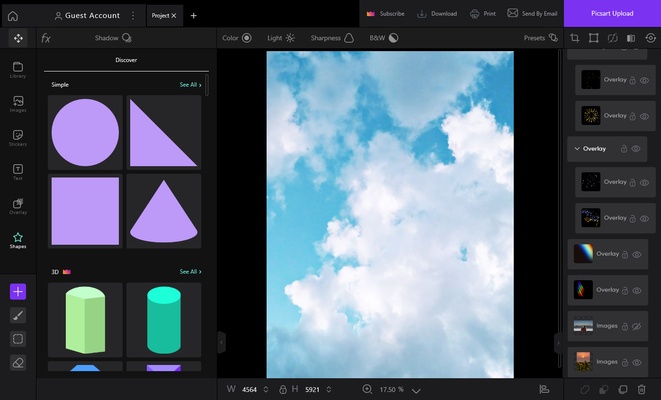Select the Transform frame tool
Viewport: 661px width, 400px height.
tap(594, 38)
